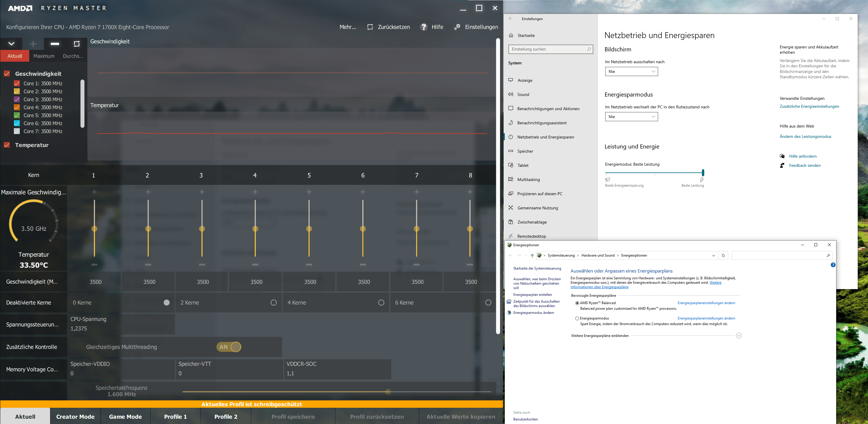Click the plus icon in graph toolbar
Viewport: 868px width, 424px height.
pyautogui.click(x=33, y=43)
